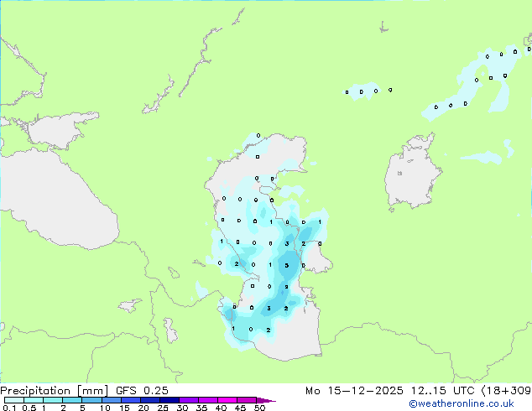Click the 20–25 mm legend color swatch
This screenshot has height=411, width=532.
(149, 400)
